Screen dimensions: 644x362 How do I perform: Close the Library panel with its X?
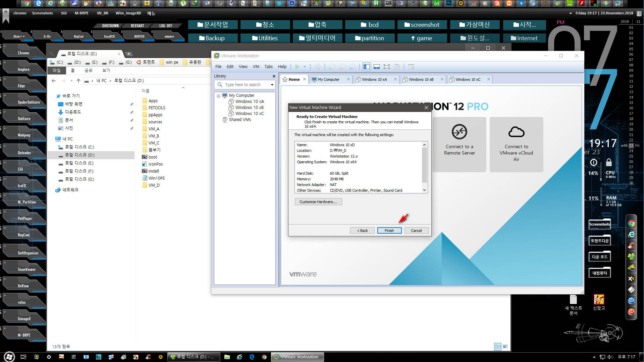coord(274,76)
